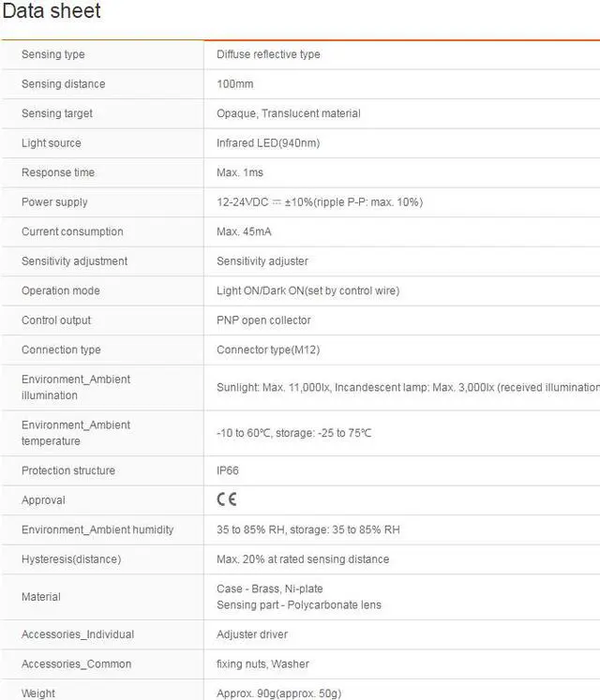Select the "PNP open collector" value
Image resolution: width=600 pixels, height=700 pixels.
click(x=263, y=320)
